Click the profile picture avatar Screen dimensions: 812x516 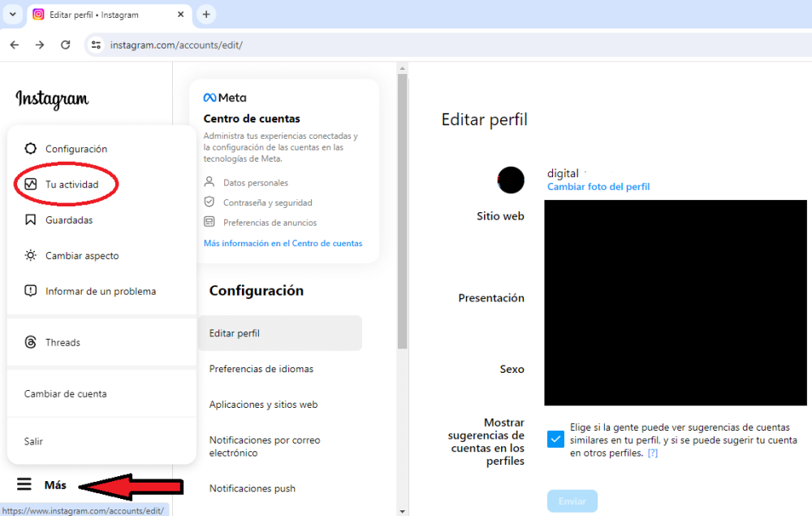tap(511, 180)
